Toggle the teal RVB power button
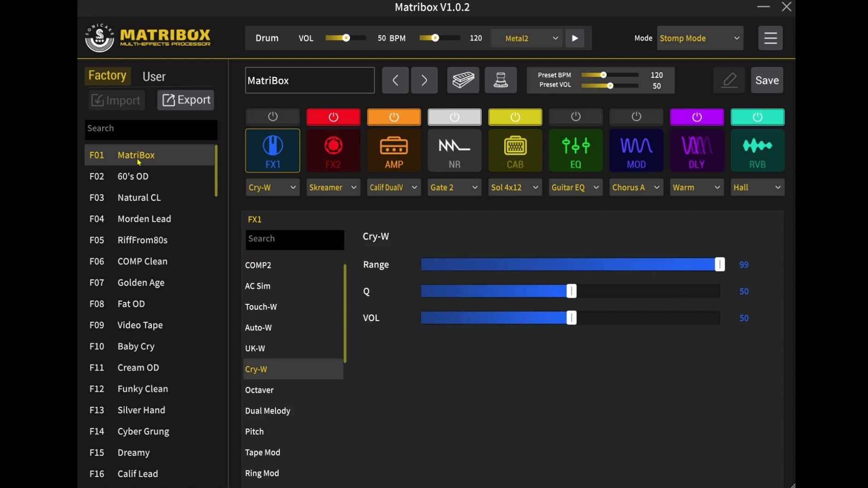The image size is (868, 488). 757,117
